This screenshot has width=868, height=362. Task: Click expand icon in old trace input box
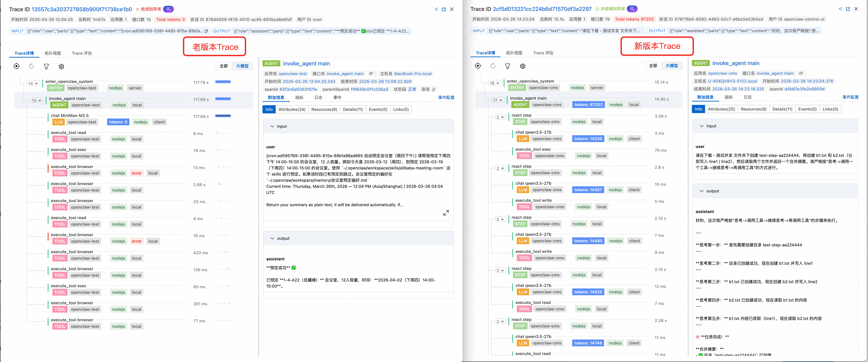tap(446, 213)
